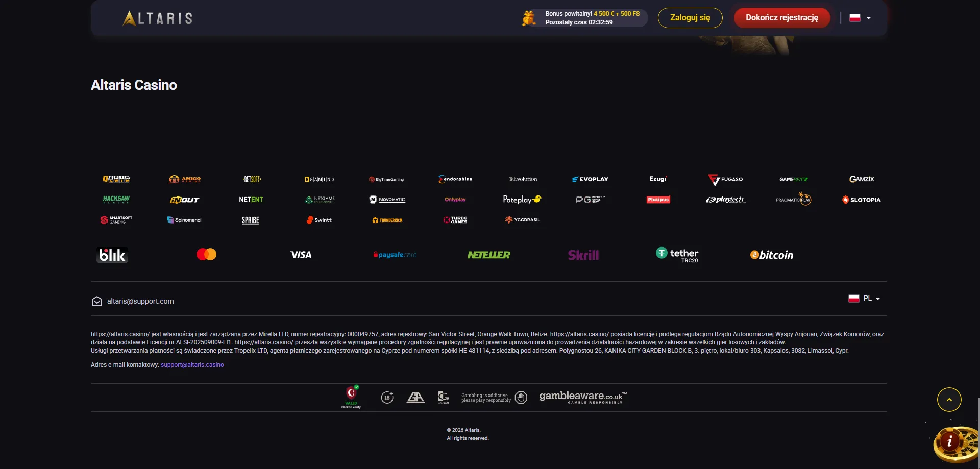
Task: Open the gambleaware.co.uk logo link
Action: tap(583, 397)
